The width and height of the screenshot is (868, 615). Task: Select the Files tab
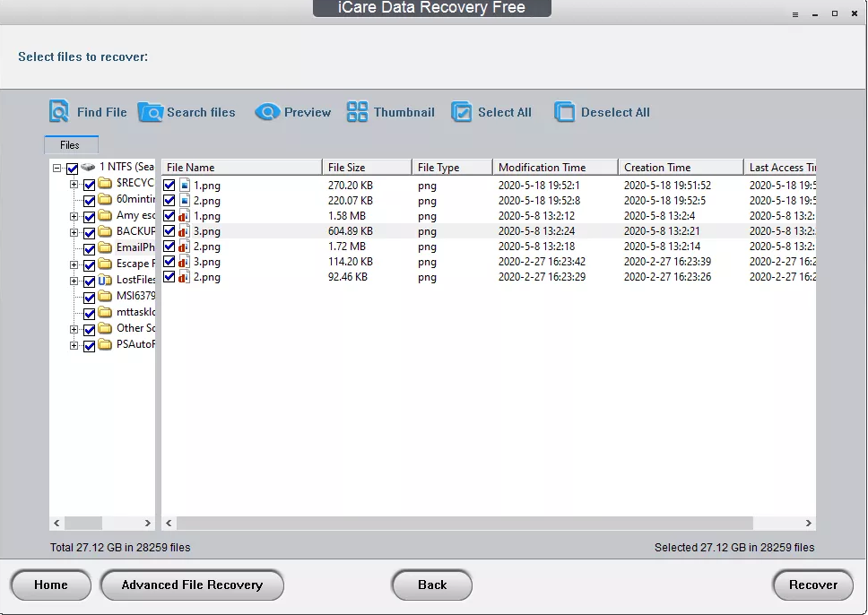[x=71, y=144]
